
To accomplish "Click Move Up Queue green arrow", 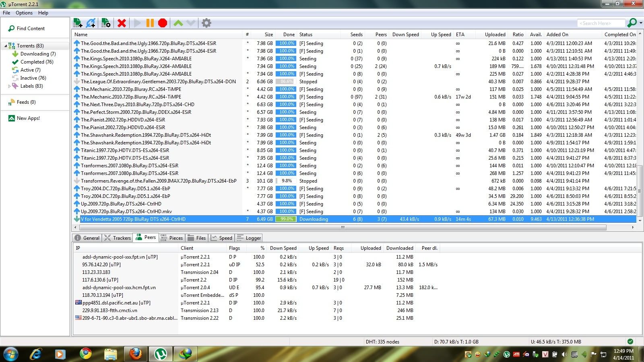I will (178, 23).
